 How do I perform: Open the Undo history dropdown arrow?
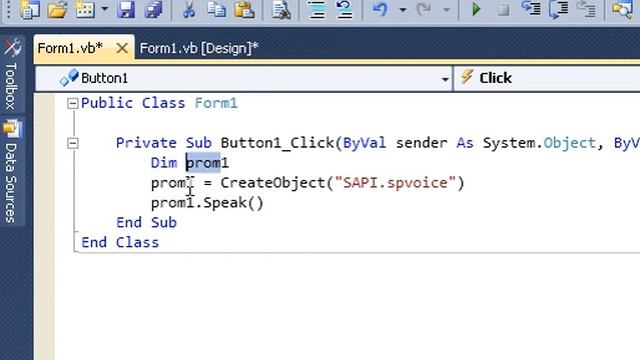(x=402, y=9)
